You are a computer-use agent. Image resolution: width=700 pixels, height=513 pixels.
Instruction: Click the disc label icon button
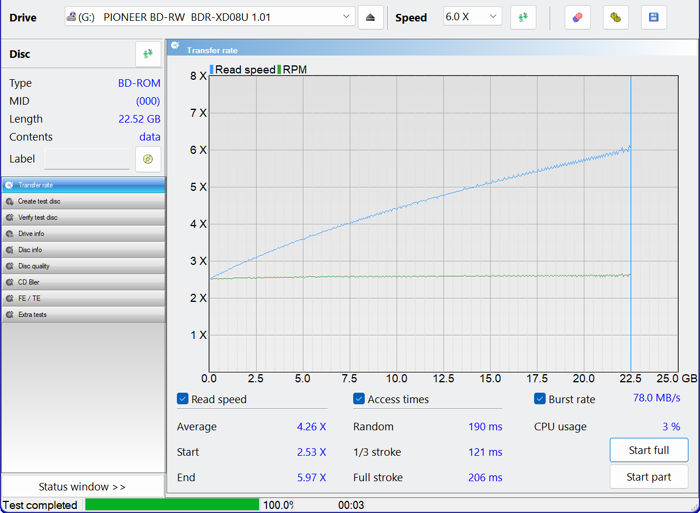[x=148, y=159]
